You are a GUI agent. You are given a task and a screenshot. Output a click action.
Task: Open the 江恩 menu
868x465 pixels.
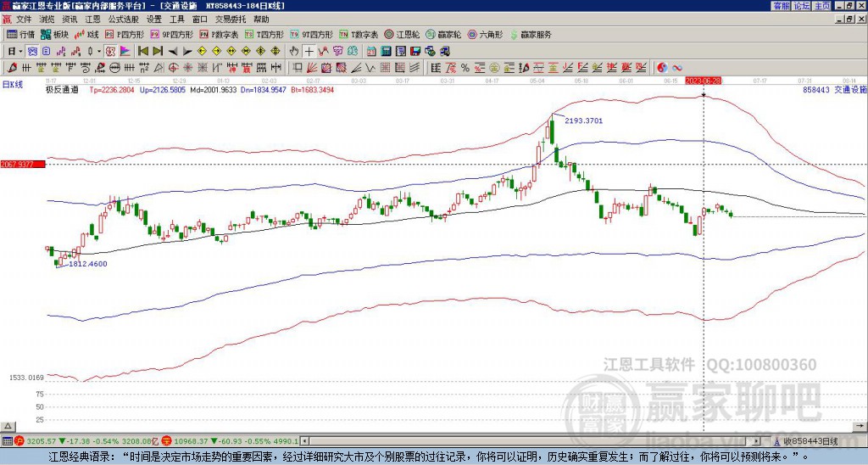[92, 20]
